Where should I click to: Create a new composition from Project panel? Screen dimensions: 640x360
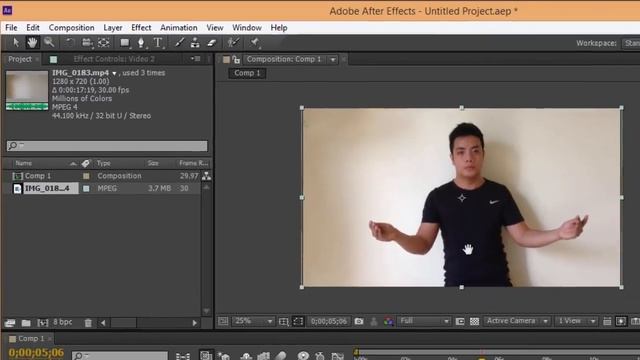[x=42, y=323]
